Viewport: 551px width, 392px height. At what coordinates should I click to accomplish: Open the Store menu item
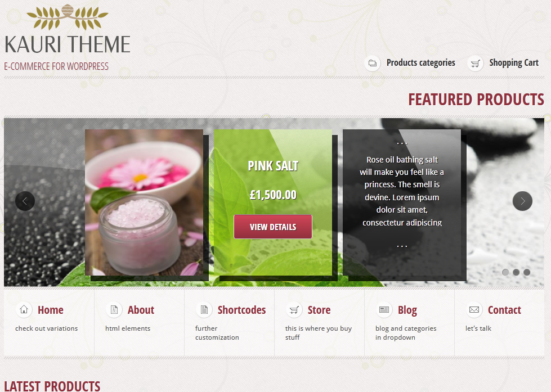click(x=319, y=310)
